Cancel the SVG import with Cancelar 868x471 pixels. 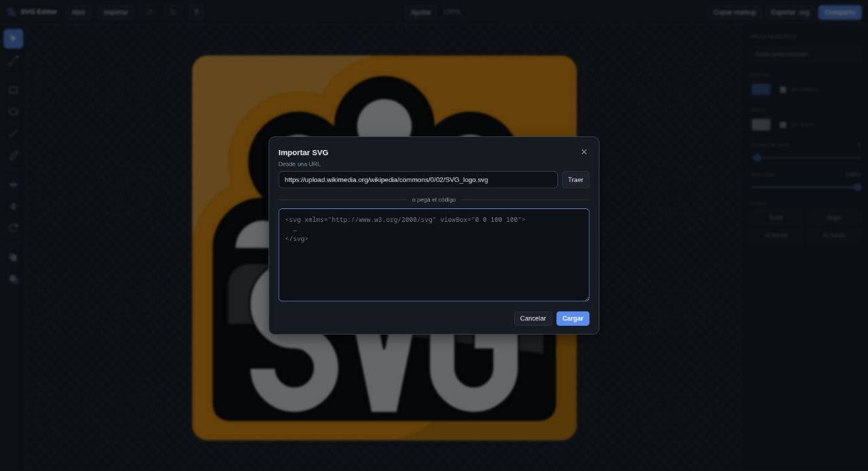(533, 318)
